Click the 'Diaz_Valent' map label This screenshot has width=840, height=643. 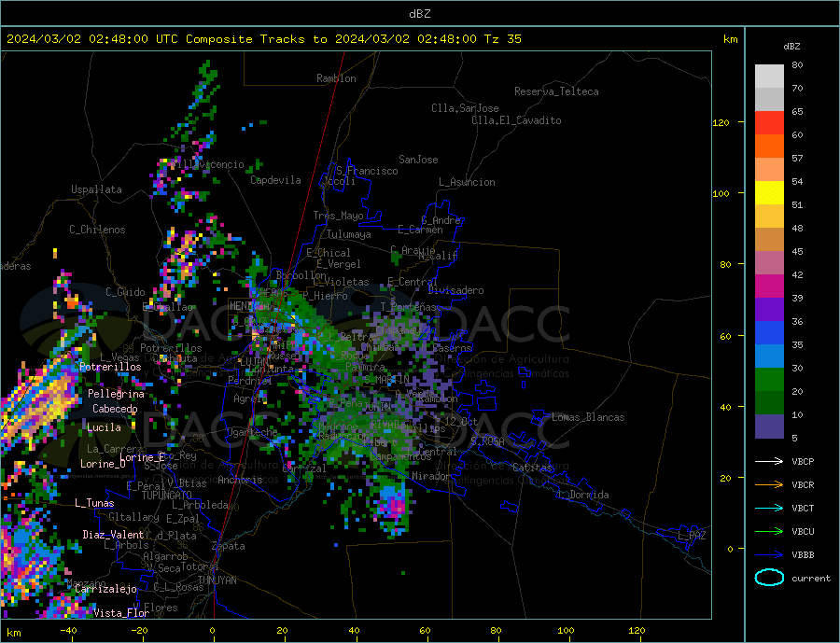[113, 535]
